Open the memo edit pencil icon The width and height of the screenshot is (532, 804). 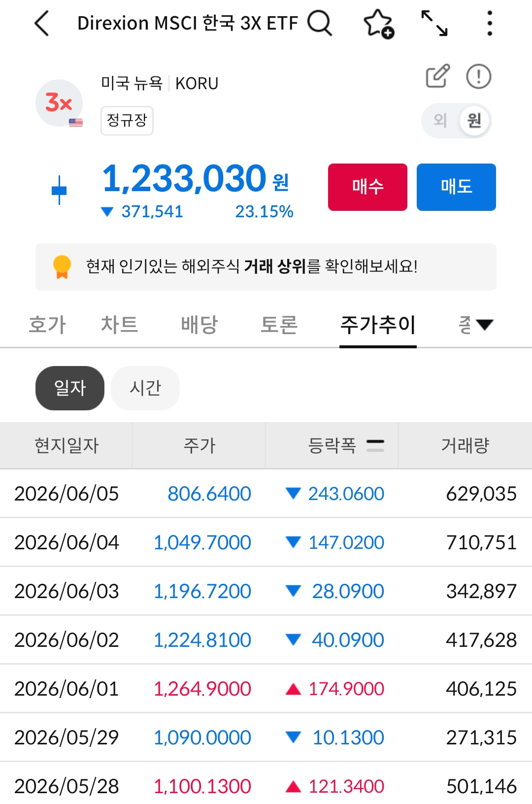coord(438,76)
